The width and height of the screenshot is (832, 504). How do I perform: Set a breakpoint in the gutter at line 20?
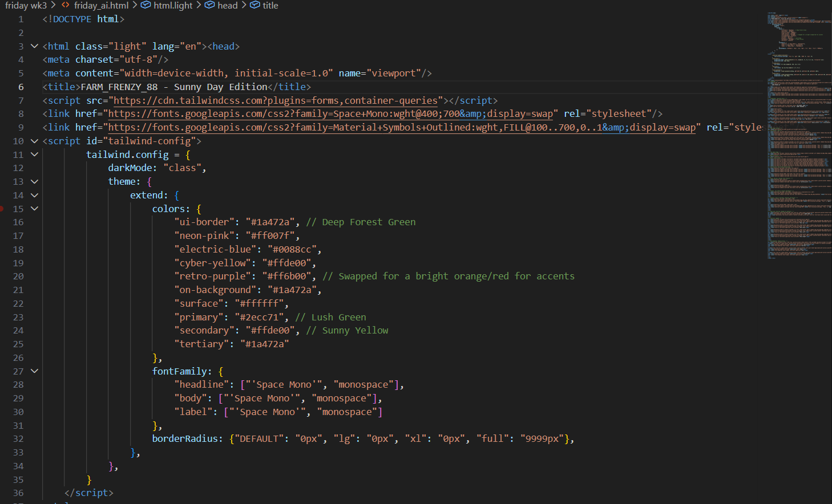click(6, 276)
